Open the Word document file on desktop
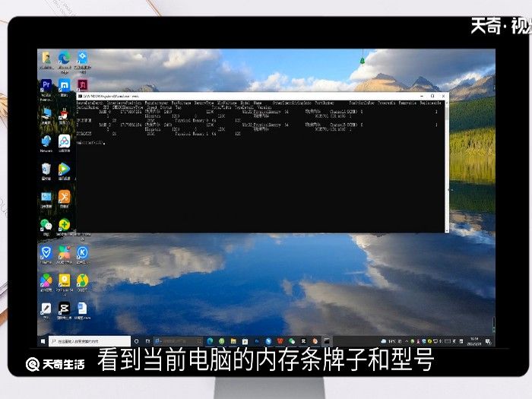The image size is (532, 399). [82, 310]
